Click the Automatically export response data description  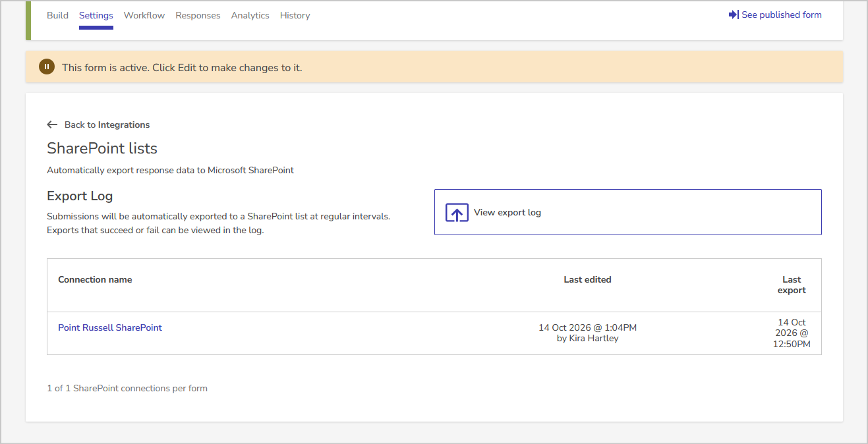[x=170, y=170]
